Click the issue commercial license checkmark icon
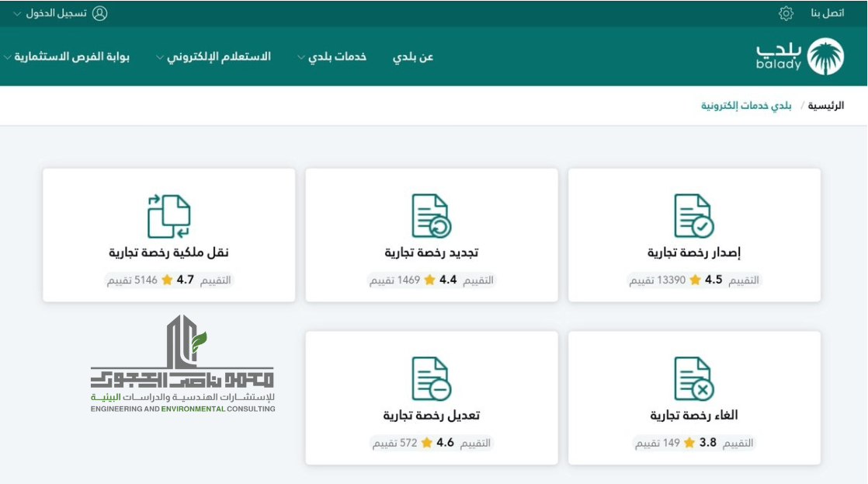 pos(693,216)
